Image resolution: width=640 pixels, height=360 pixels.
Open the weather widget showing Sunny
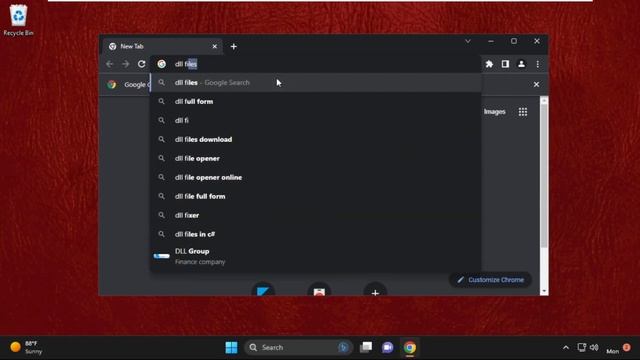26,347
